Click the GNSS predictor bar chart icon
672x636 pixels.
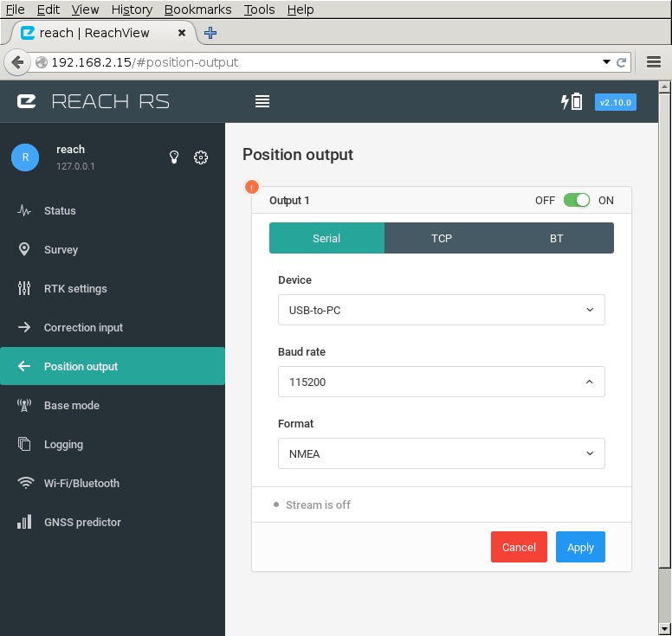tap(24, 522)
